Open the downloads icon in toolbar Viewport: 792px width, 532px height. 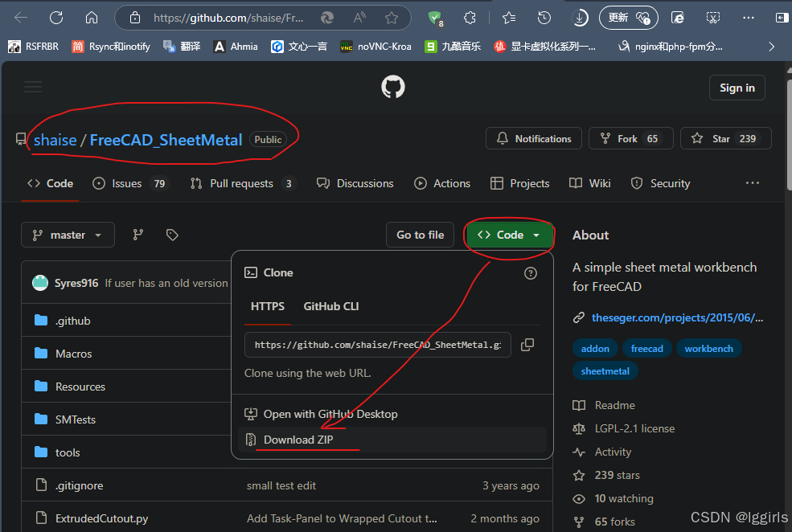point(580,18)
